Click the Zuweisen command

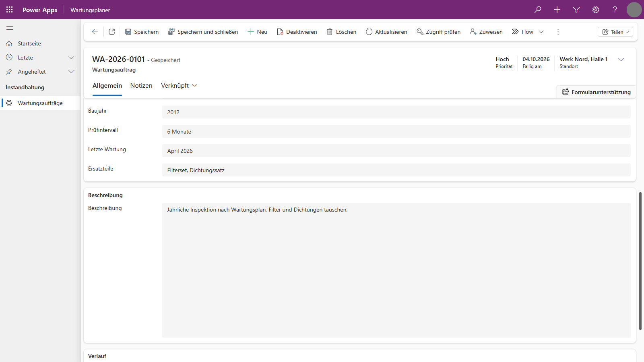(x=486, y=32)
